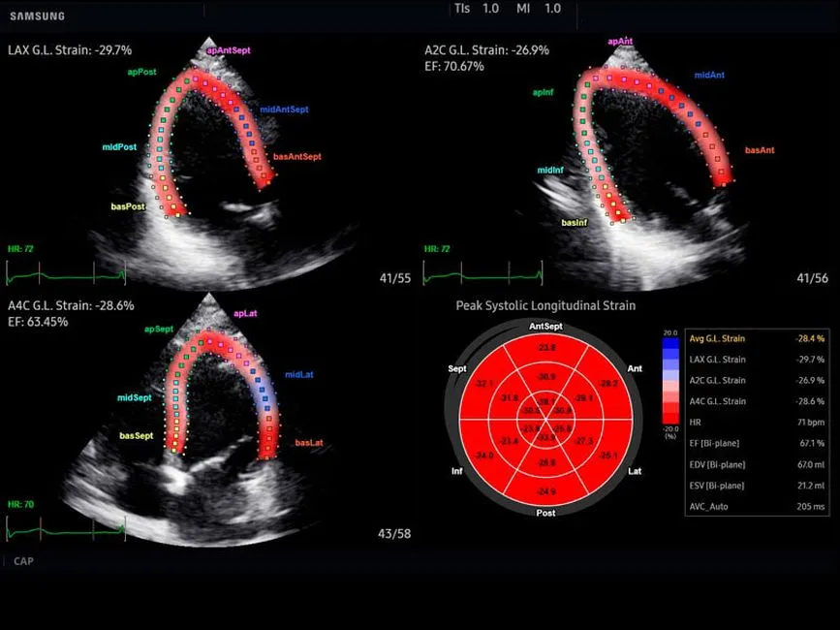Image resolution: width=840 pixels, height=630 pixels.
Task: Select the basSept segment label
Action: click(x=137, y=436)
